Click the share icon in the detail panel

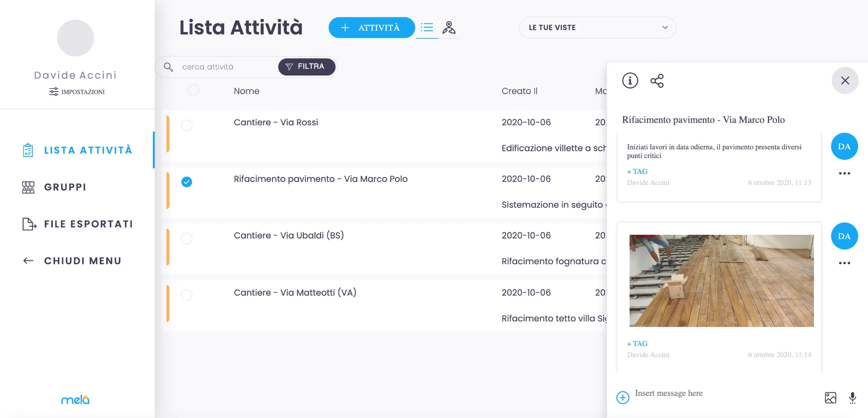657,81
